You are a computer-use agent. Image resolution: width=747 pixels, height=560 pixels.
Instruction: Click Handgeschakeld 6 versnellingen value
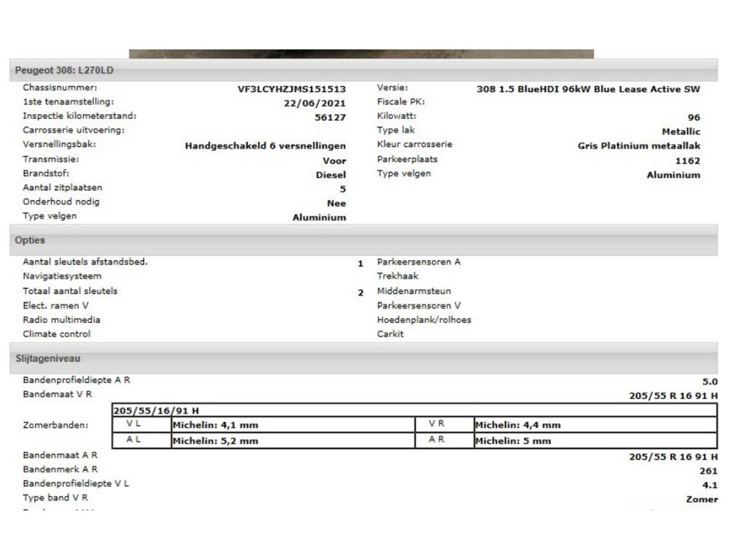265,146
